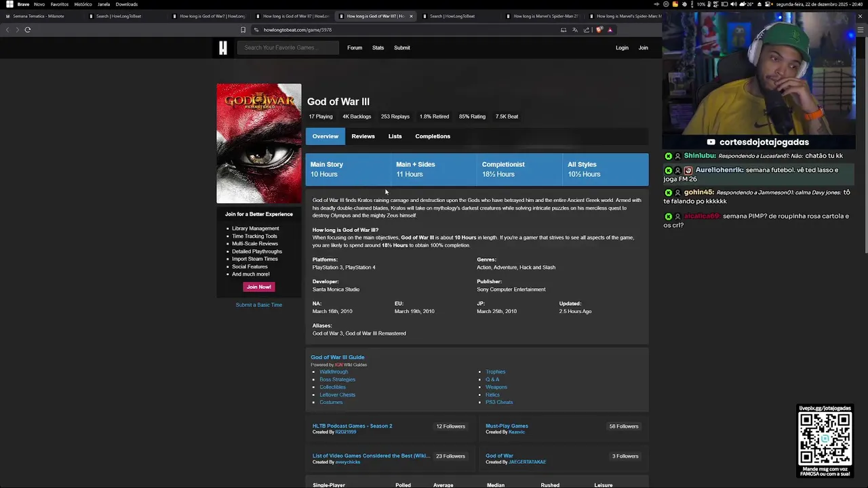Click the Completionist 18½ Hours box
This screenshot has width=868, height=488.
[x=520, y=169]
